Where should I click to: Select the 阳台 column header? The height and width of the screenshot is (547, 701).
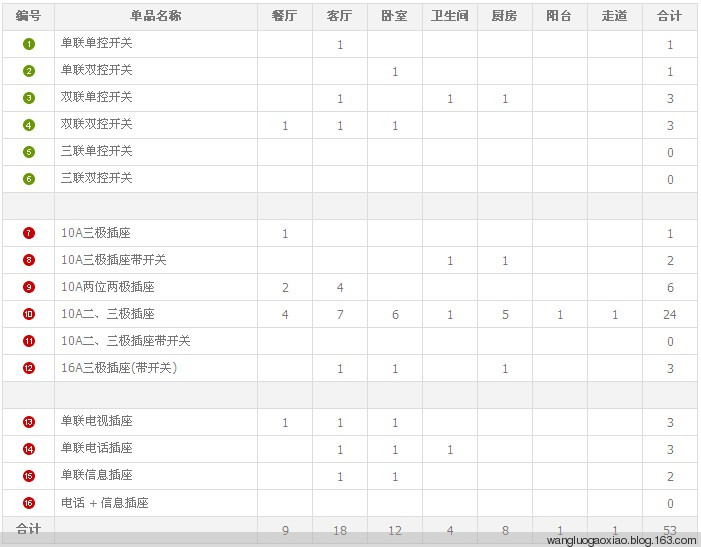(x=560, y=16)
